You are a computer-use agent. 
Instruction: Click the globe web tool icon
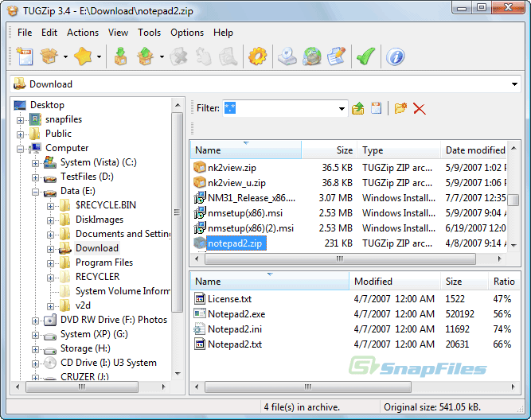coord(312,56)
